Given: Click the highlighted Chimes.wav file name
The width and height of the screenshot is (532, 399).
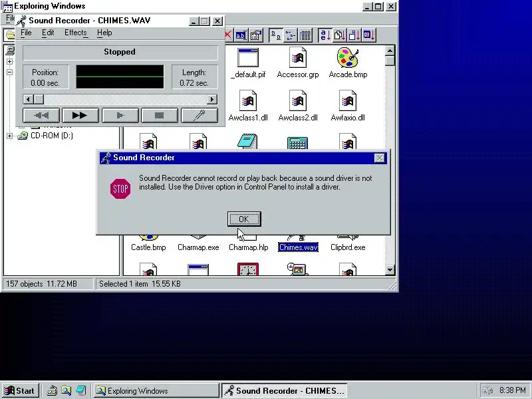Looking at the screenshot, I should [x=298, y=247].
